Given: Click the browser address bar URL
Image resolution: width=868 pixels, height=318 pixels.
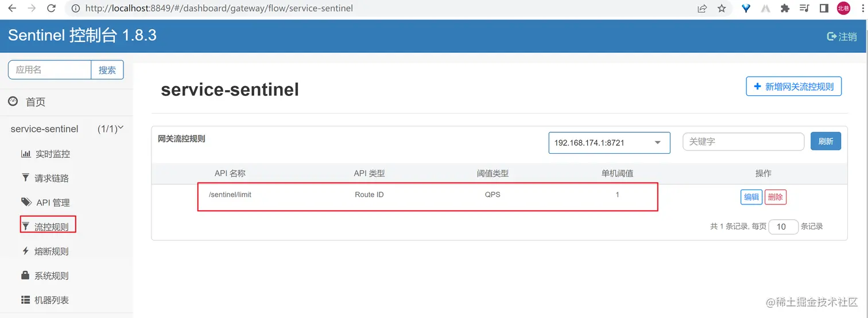Looking at the screenshot, I should (x=219, y=9).
